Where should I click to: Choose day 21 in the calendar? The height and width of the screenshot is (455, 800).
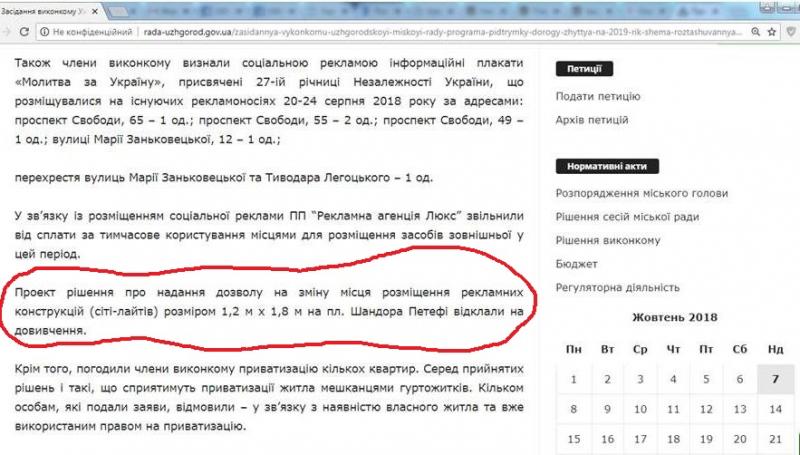775,438
